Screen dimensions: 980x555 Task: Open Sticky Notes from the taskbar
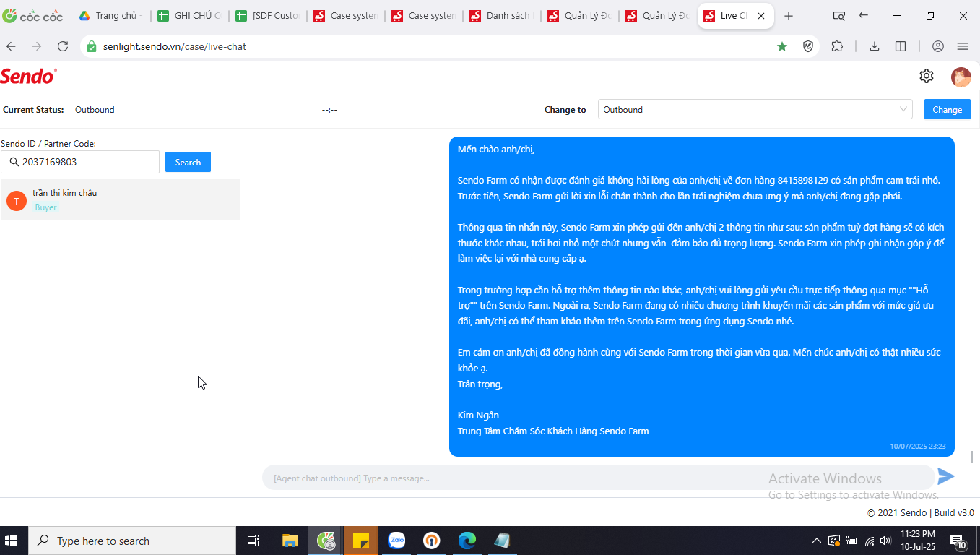point(360,540)
